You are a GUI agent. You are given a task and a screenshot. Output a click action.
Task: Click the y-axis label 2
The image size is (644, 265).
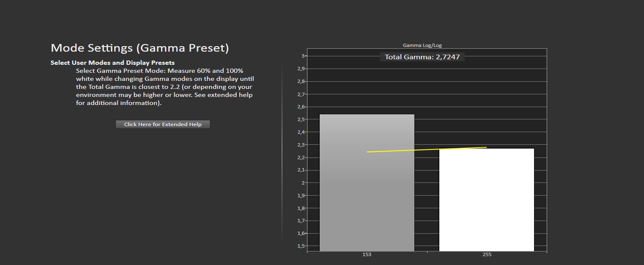click(303, 183)
